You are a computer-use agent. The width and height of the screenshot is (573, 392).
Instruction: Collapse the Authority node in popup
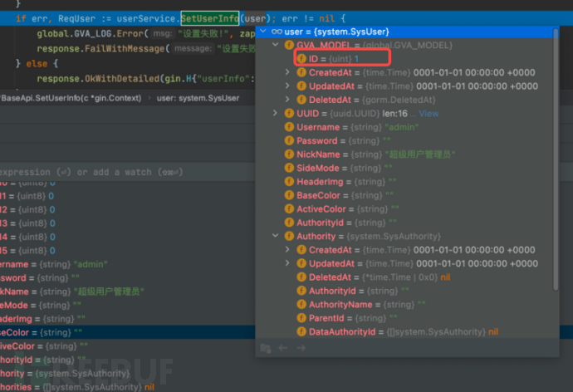pos(276,236)
